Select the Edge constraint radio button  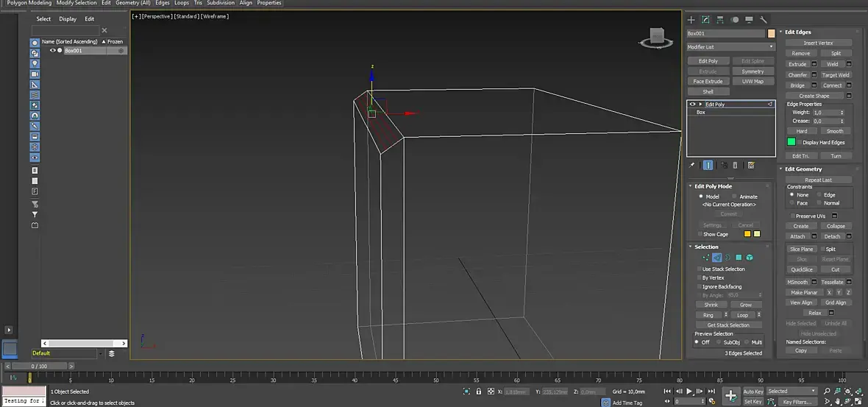click(x=819, y=195)
